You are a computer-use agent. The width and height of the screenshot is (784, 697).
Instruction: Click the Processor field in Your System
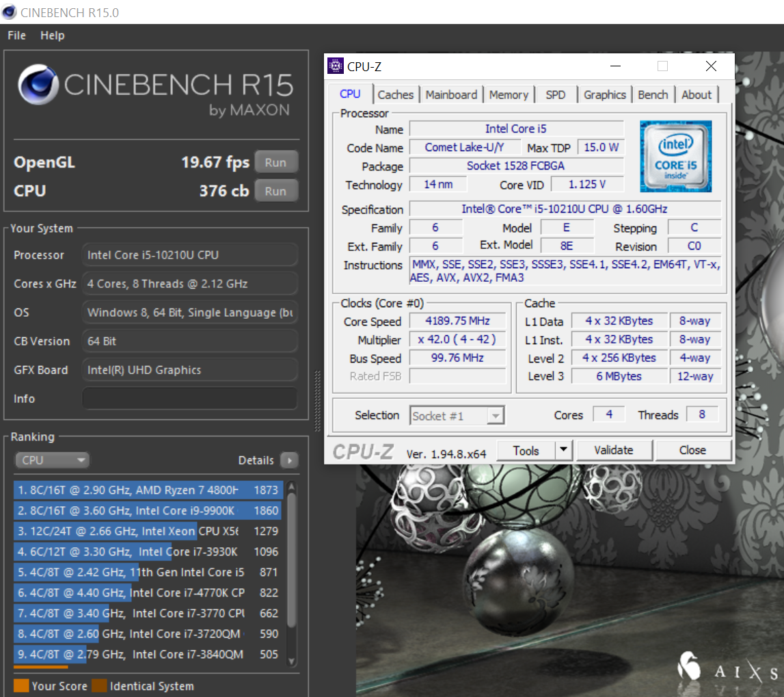[x=190, y=255]
